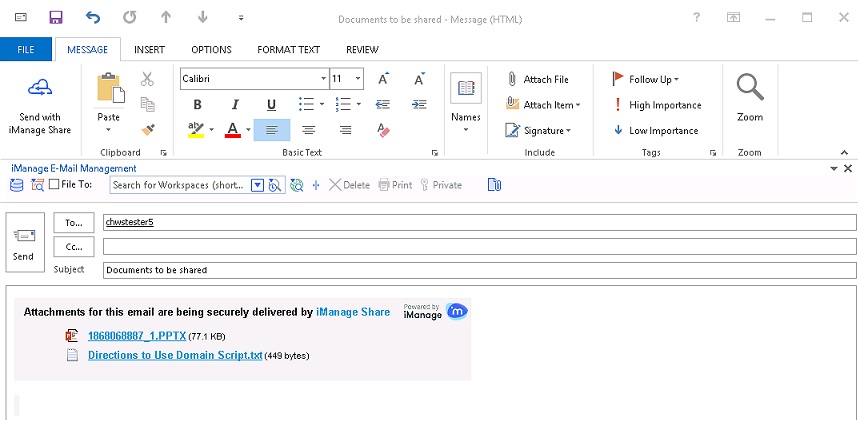Image resolution: width=858 pixels, height=423 pixels.
Task: Shrink font size
Action: [x=420, y=79]
